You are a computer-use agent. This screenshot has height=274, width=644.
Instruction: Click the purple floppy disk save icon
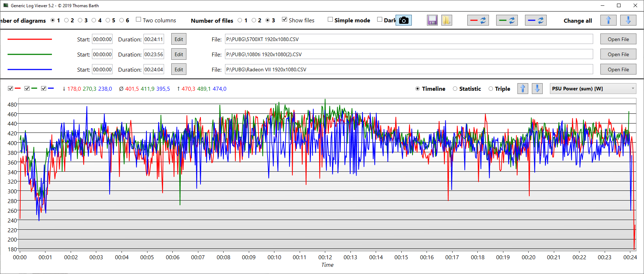click(x=432, y=21)
